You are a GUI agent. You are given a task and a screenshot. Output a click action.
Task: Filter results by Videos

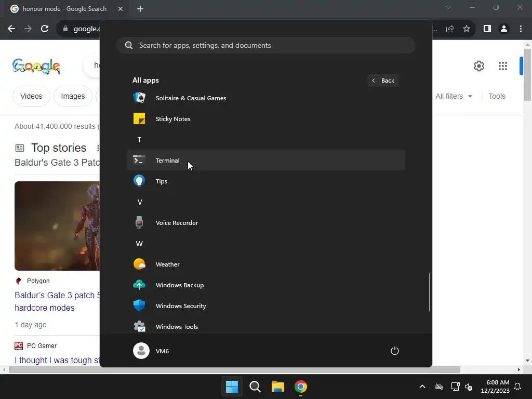click(x=31, y=96)
